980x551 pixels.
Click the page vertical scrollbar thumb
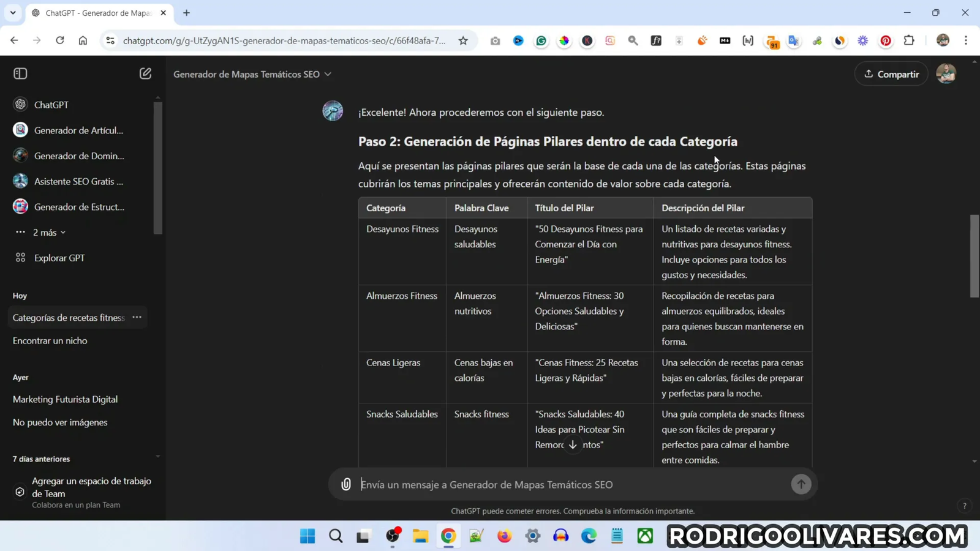(x=974, y=256)
